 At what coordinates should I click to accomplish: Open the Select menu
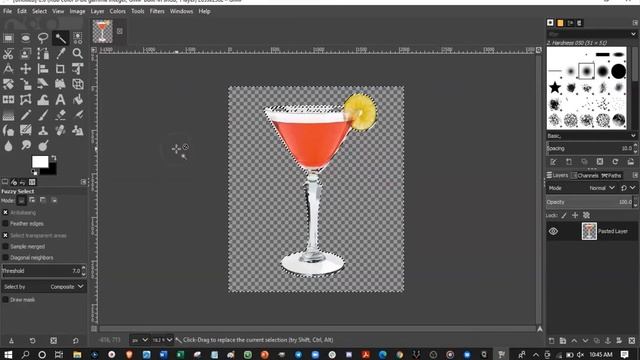40,11
